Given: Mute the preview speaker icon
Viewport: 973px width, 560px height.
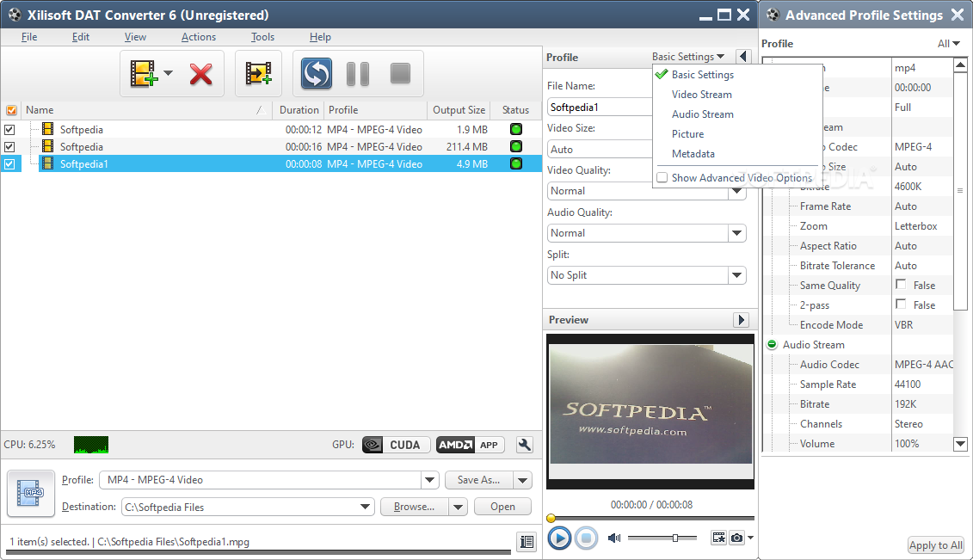Looking at the screenshot, I should tap(614, 538).
